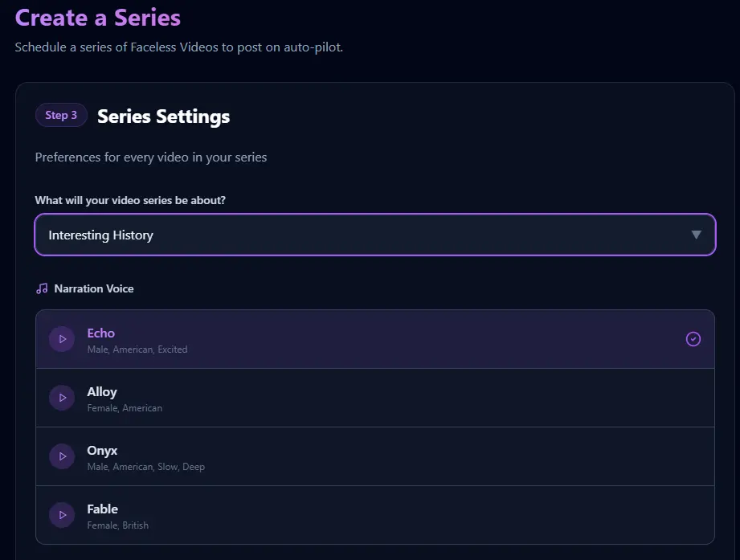Click the "Female, British" voice description
This screenshot has width=740, height=560.
click(118, 525)
